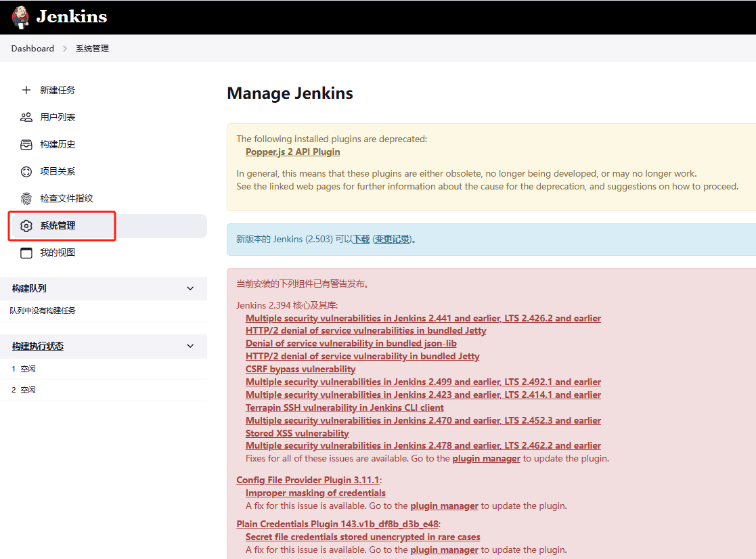Open 构建历史 sidebar item
The height and width of the screenshot is (559, 756).
(58, 144)
